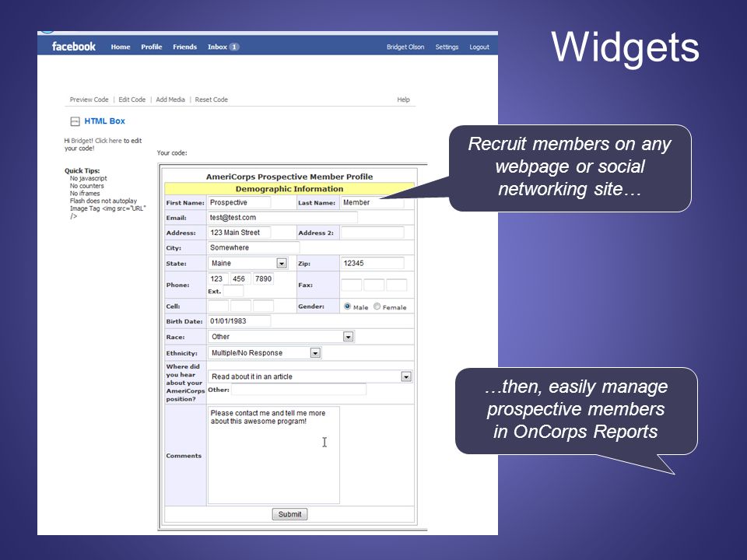Click the phone Ext. field

tap(233, 291)
